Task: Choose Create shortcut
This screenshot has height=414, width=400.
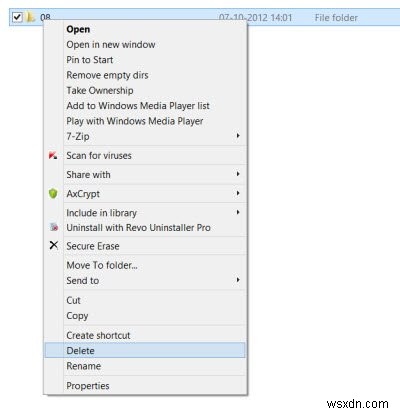Action: (145, 335)
